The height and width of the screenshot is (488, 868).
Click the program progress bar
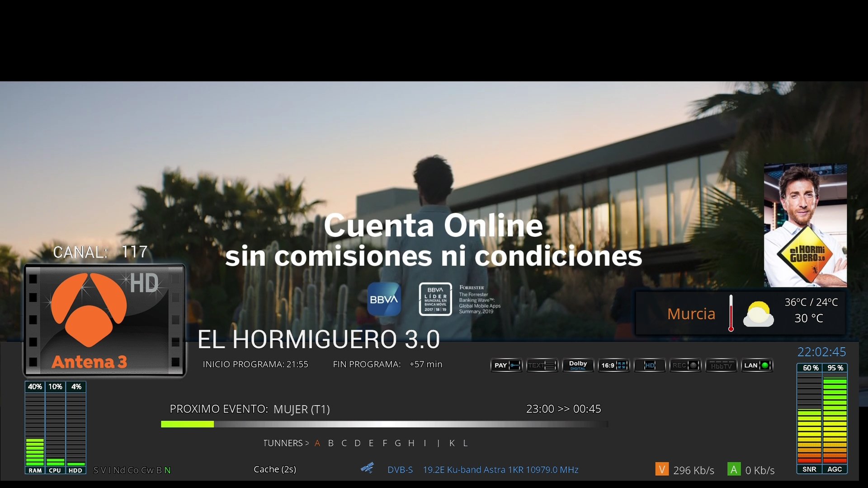pos(384,424)
